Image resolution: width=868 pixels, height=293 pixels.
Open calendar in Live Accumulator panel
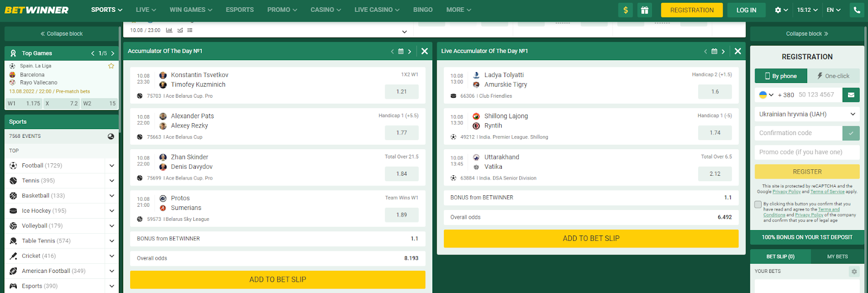714,51
